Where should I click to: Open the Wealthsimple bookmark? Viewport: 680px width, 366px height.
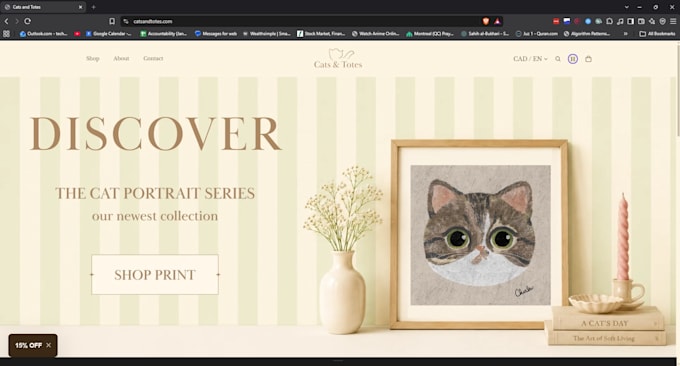267,33
